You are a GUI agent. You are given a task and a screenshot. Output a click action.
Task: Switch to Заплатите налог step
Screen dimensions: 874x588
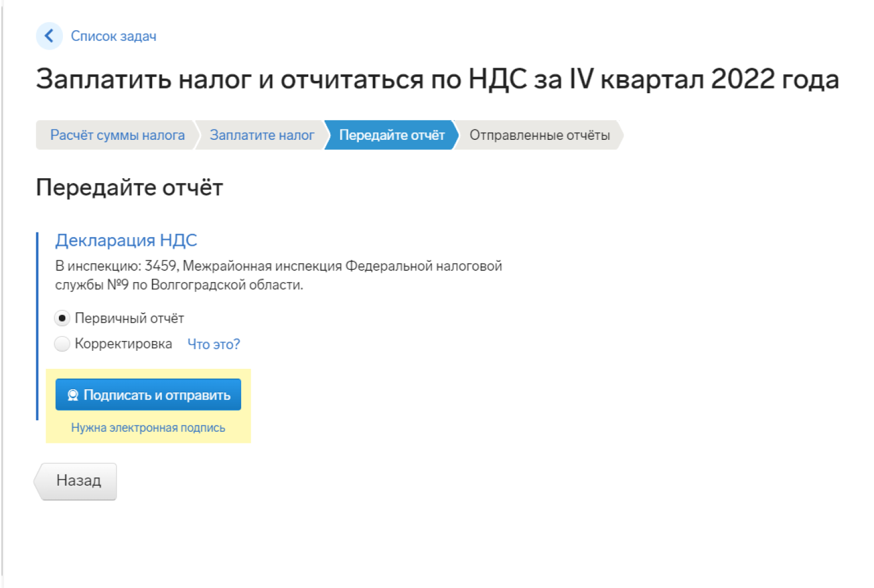point(262,135)
